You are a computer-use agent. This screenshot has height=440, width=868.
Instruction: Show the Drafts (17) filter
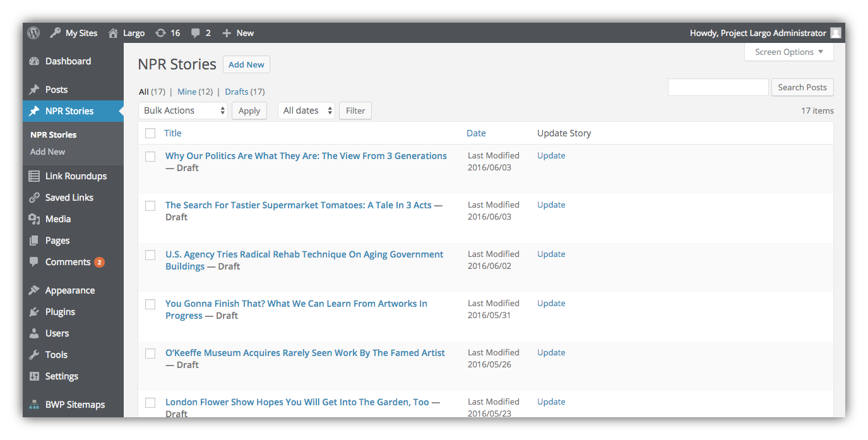click(245, 92)
